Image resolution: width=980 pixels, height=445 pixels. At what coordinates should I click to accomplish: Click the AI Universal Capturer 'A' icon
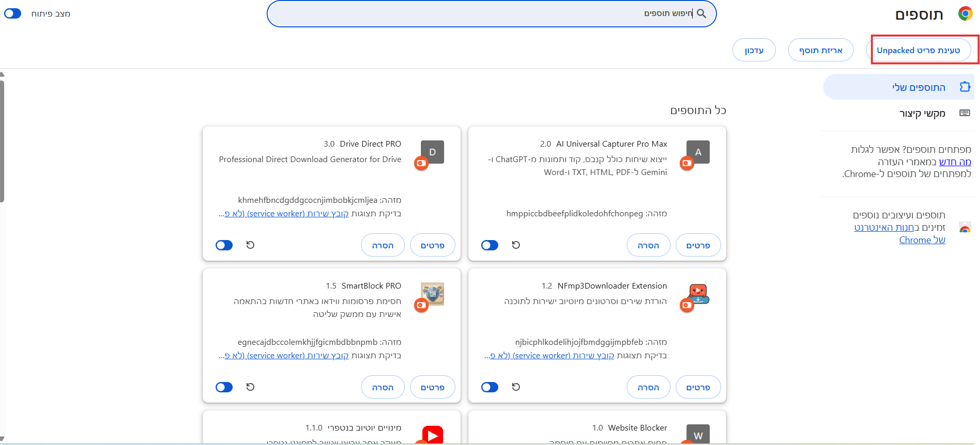[698, 152]
